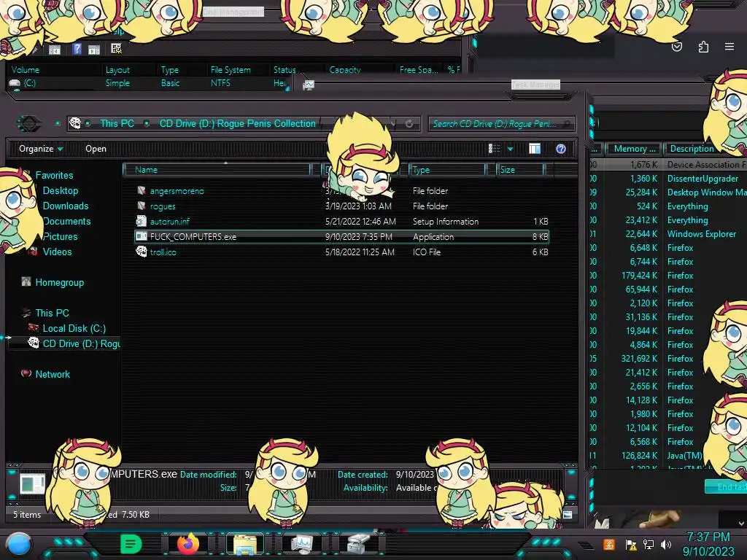Click the Start orb on the taskbar

pos(19,544)
